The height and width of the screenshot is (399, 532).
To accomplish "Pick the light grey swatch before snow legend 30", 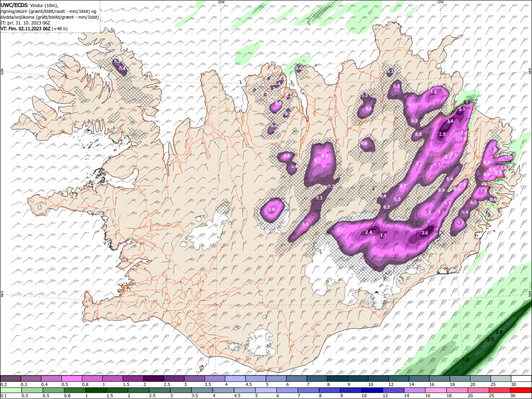I will pyautogui.click(x=501, y=379).
